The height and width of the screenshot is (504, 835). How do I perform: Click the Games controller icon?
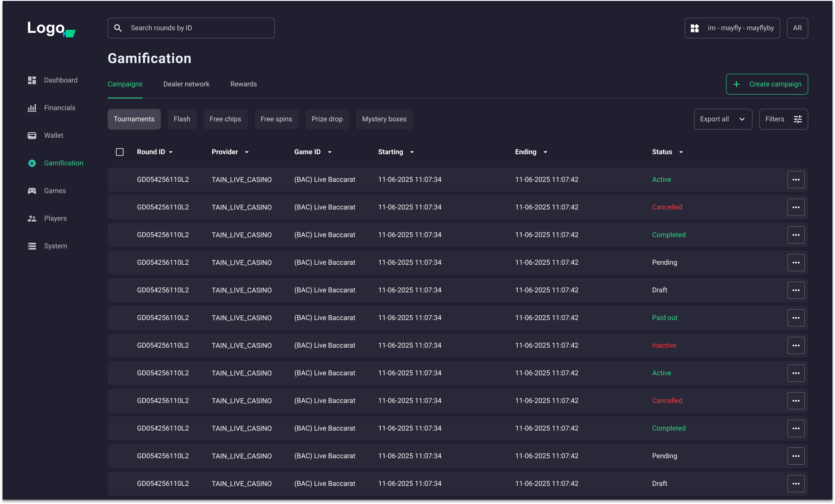click(32, 190)
